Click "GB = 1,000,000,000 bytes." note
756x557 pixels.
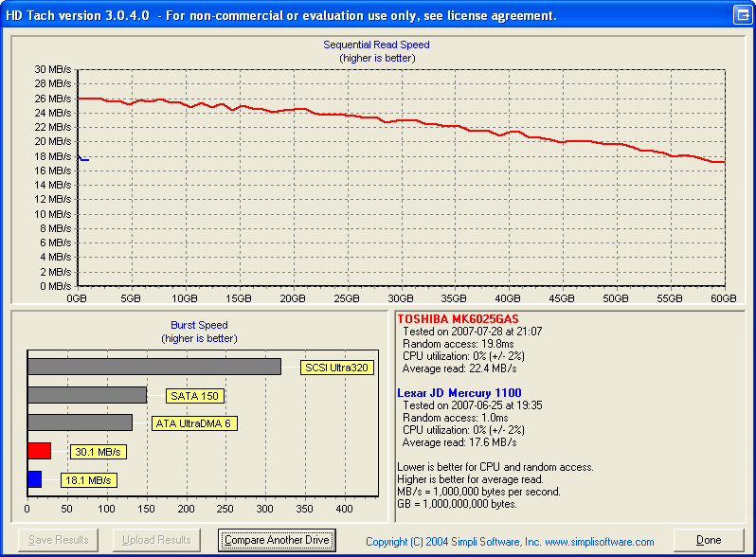457,504
